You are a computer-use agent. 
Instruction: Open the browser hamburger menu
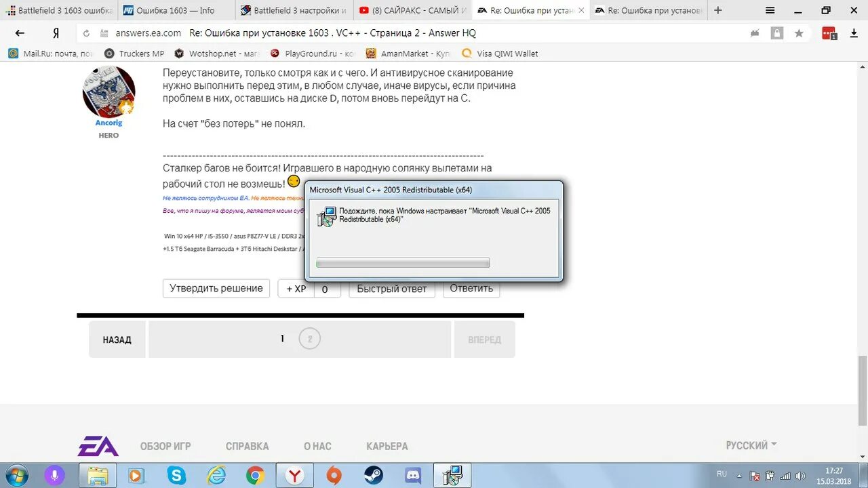[770, 10]
